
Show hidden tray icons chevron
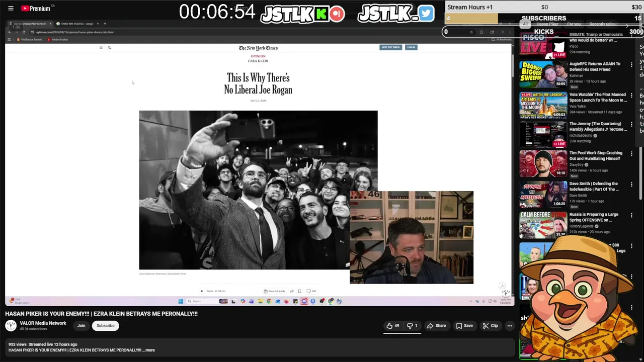tap(471, 301)
